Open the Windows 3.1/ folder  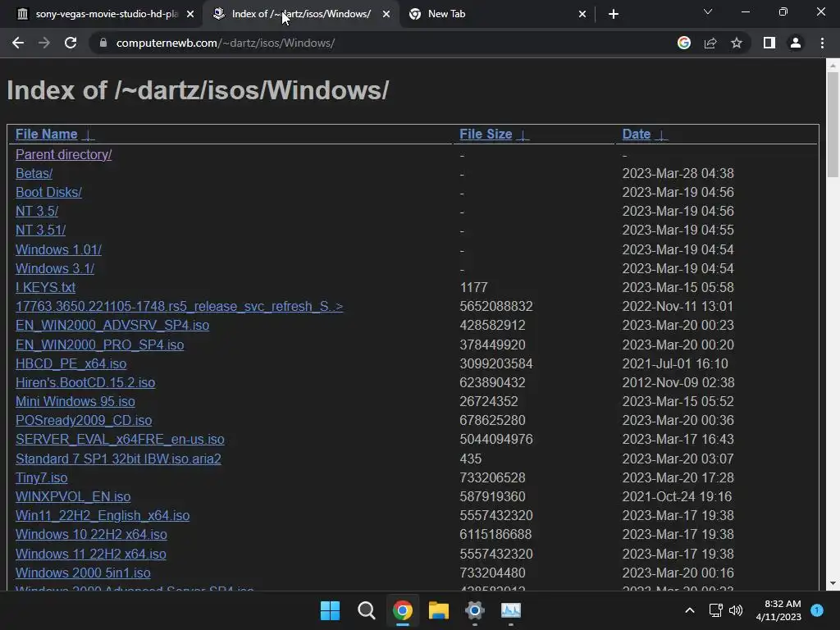pyautogui.click(x=55, y=268)
